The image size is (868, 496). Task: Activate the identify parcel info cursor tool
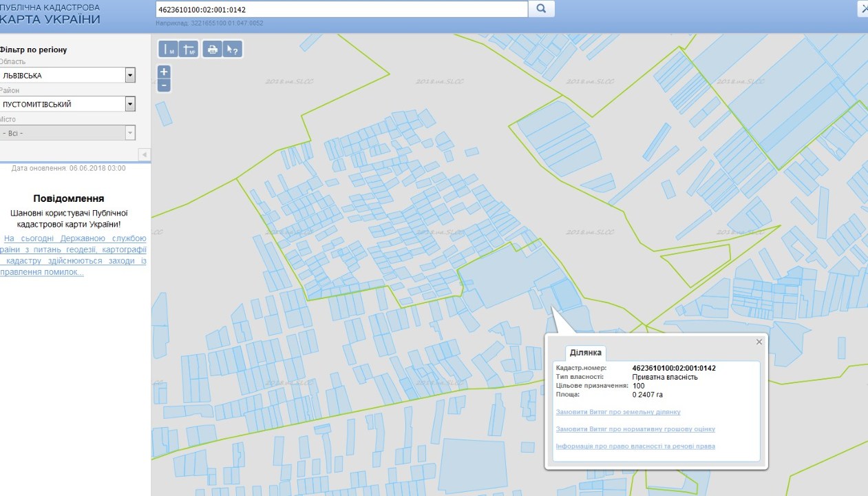click(x=233, y=50)
